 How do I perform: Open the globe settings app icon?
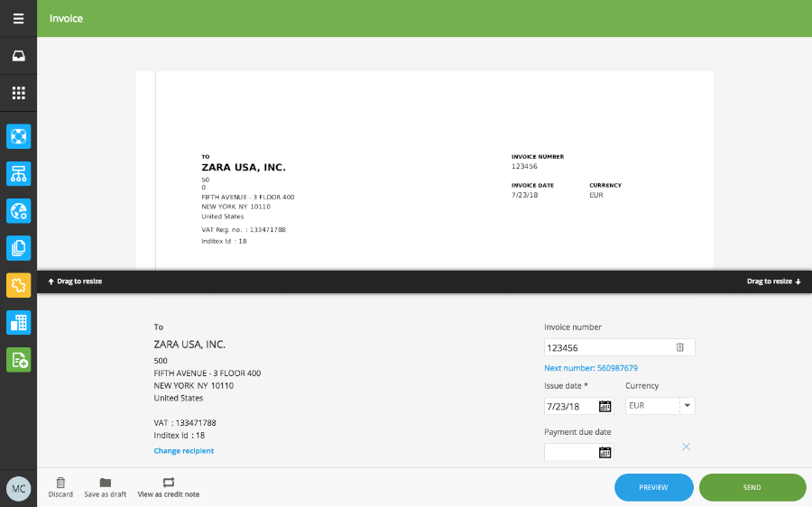(x=19, y=211)
